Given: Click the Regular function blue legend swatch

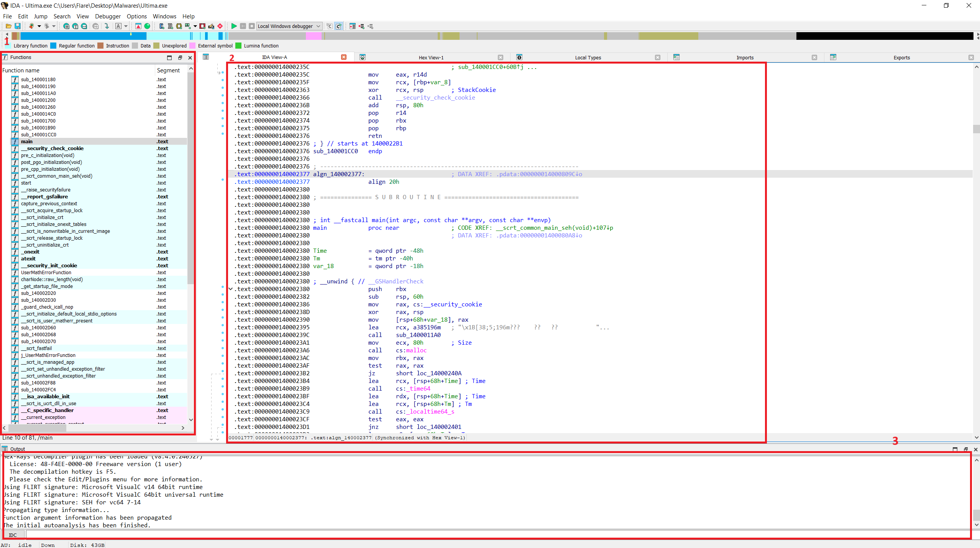Looking at the screenshot, I should click(53, 46).
